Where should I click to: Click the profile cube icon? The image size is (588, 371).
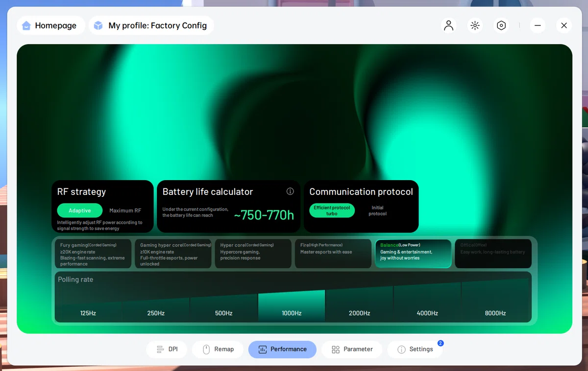(x=98, y=25)
